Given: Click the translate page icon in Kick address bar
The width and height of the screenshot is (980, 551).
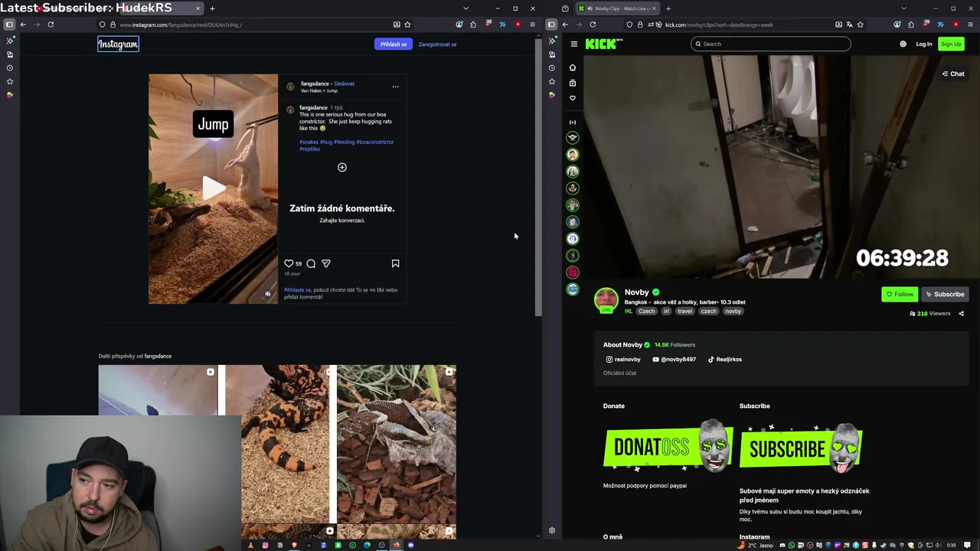Looking at the screenshot, I should click(x=849, y=24).
